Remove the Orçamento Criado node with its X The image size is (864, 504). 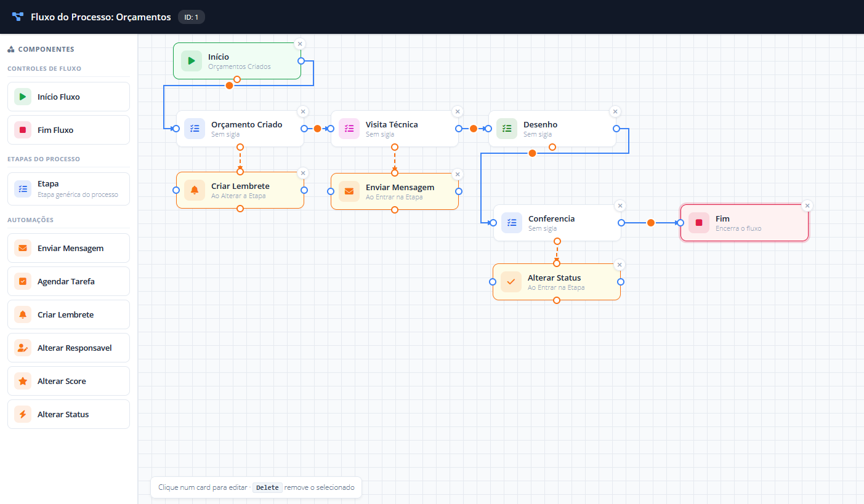[302, 111]
